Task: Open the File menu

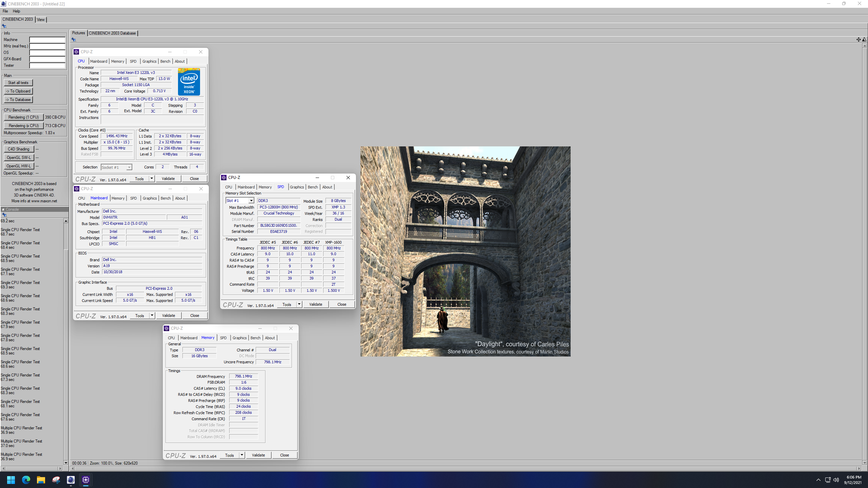Action: (5, 11)
